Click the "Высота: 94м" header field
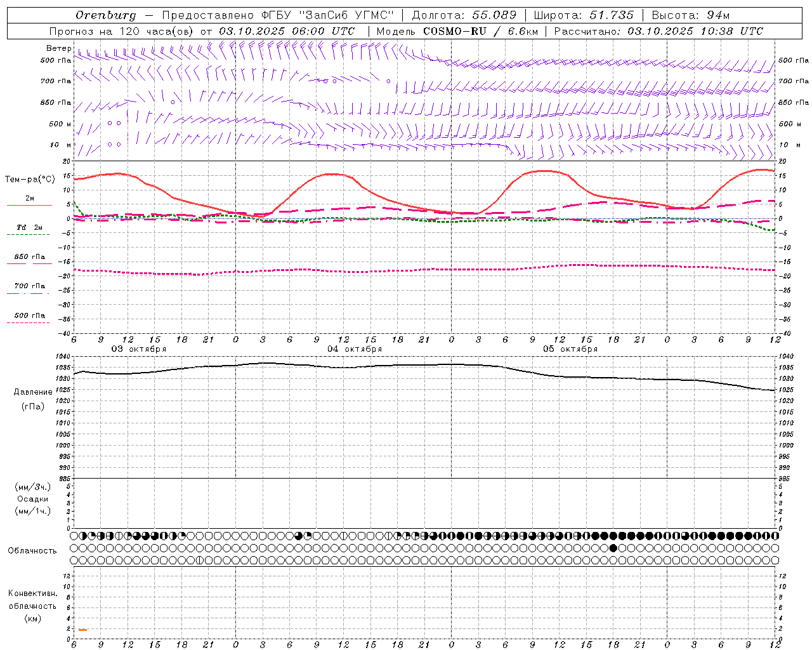 [x=691, y=15]
